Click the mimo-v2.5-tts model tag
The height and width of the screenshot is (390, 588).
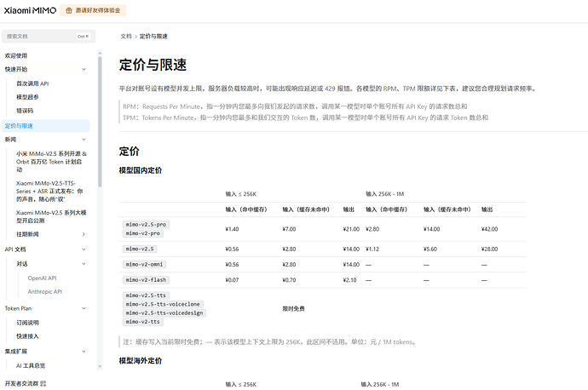(146, 295)
